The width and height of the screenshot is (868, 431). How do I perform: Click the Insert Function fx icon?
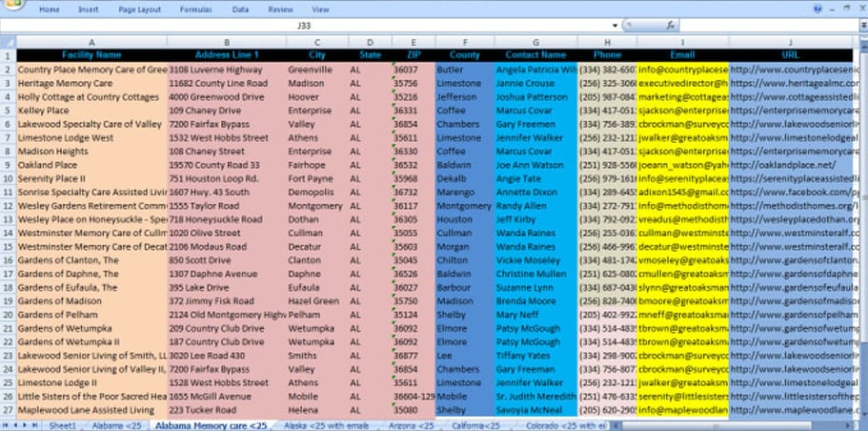click(670, 26)
